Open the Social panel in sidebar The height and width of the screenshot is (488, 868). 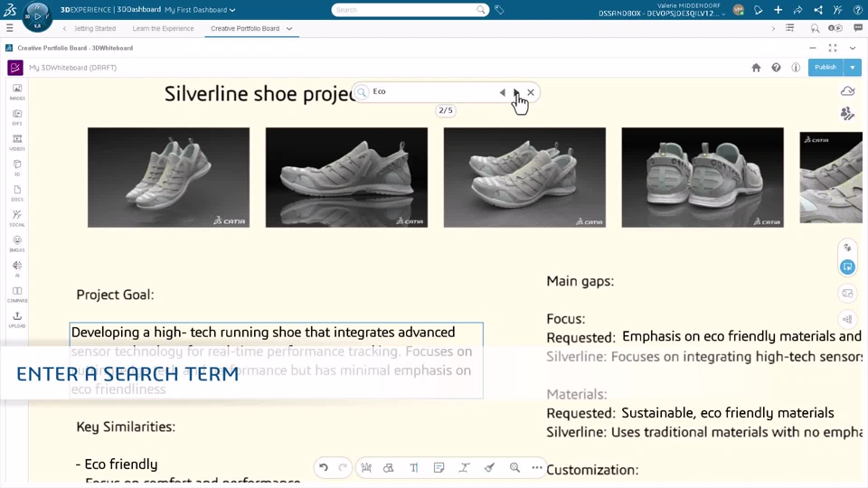(x=17, y=218)
